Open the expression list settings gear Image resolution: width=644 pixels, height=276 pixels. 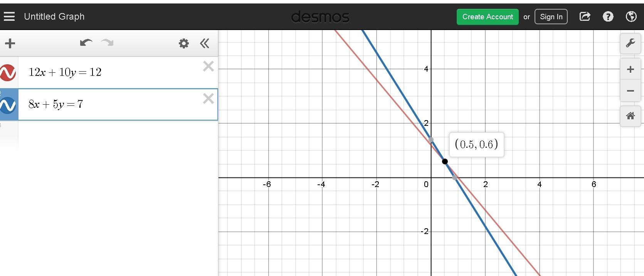pos(184,43)
